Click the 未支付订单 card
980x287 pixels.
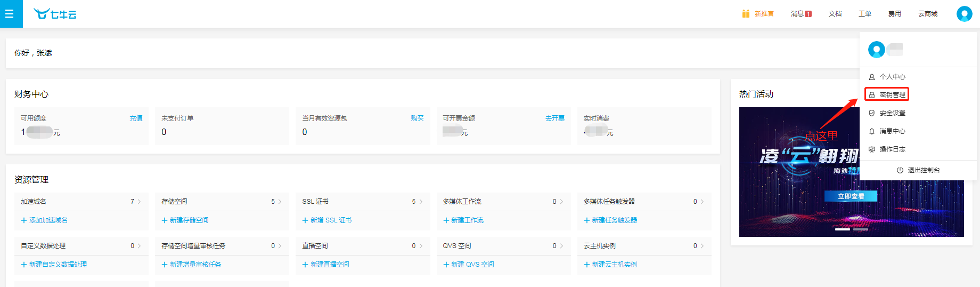pos(221,126)
